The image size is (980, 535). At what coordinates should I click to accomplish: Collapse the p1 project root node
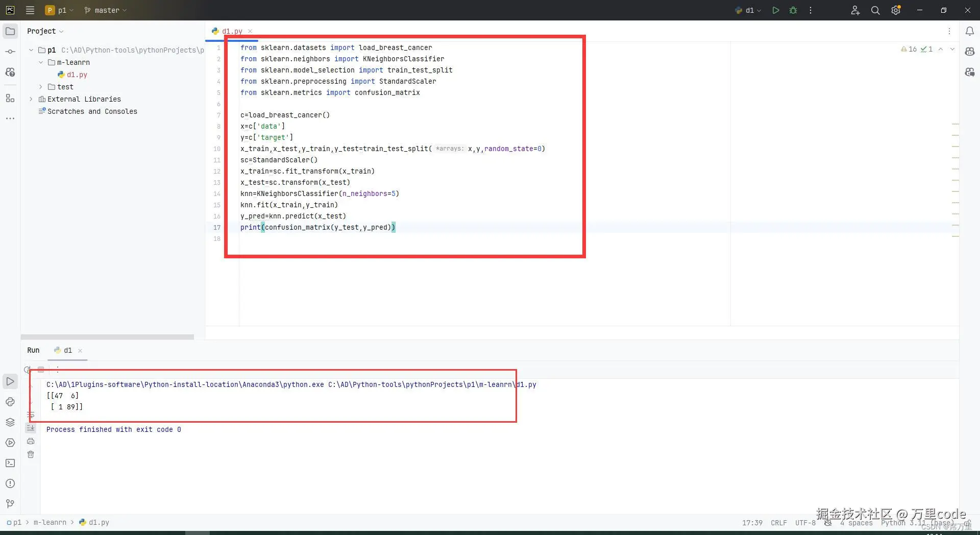31,50
